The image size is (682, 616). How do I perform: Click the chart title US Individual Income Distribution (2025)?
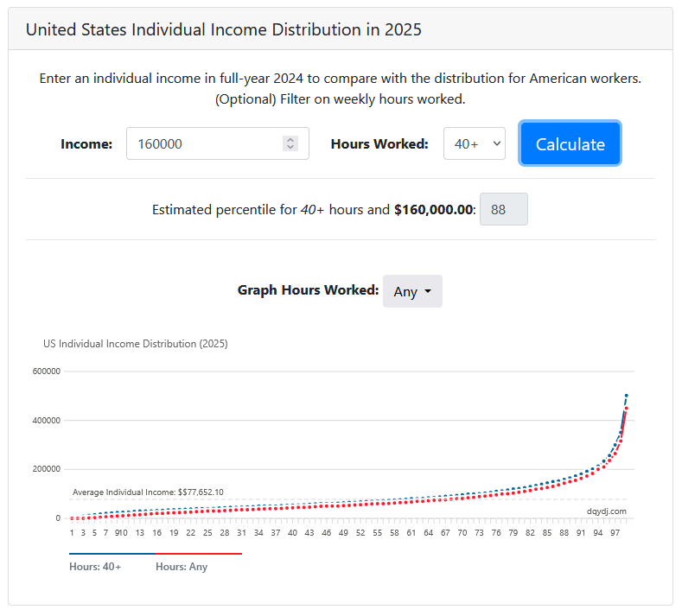[x=135, y=344]
